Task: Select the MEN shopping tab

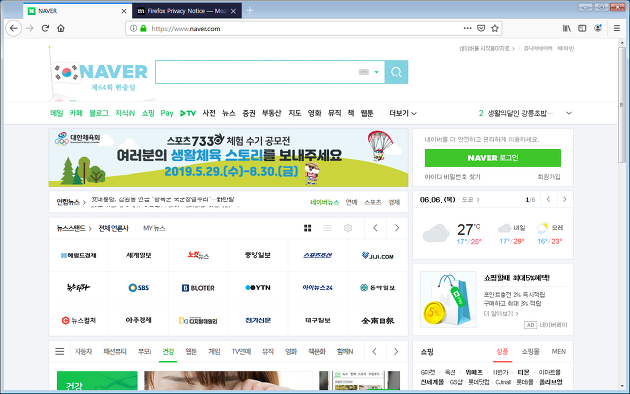Action: pos(559,352)
